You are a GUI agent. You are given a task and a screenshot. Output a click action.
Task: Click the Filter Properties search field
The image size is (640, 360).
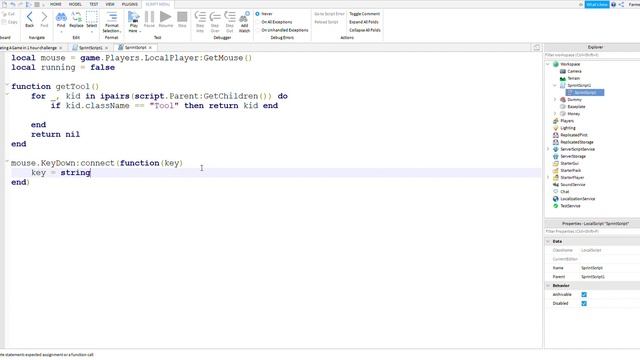[592, 231]
